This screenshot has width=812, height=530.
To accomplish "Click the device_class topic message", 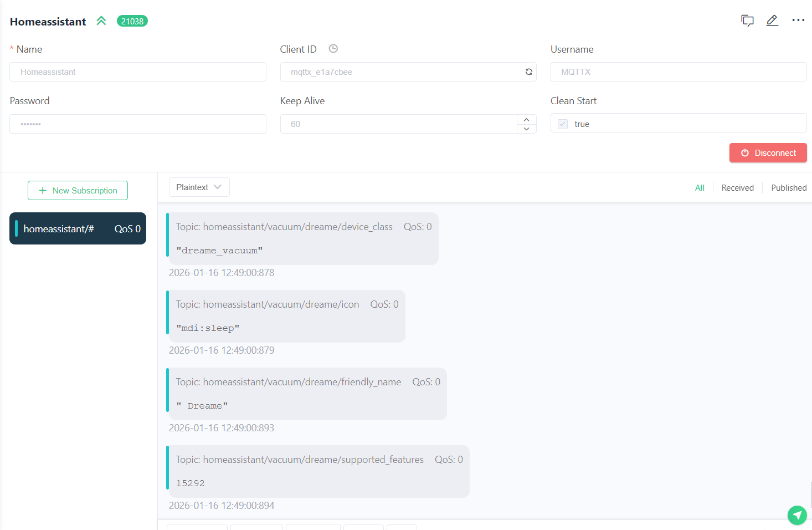I will [302, 238].
